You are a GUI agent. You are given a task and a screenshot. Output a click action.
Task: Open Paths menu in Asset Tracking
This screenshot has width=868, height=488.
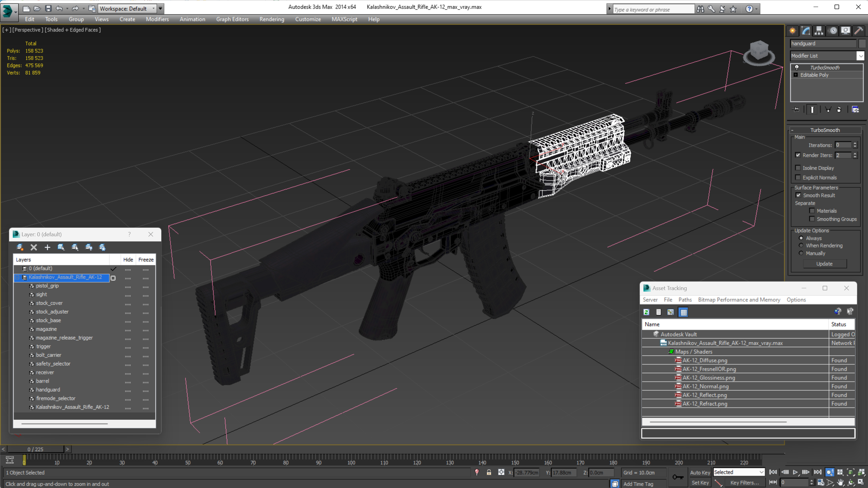[x=685, y=300]
